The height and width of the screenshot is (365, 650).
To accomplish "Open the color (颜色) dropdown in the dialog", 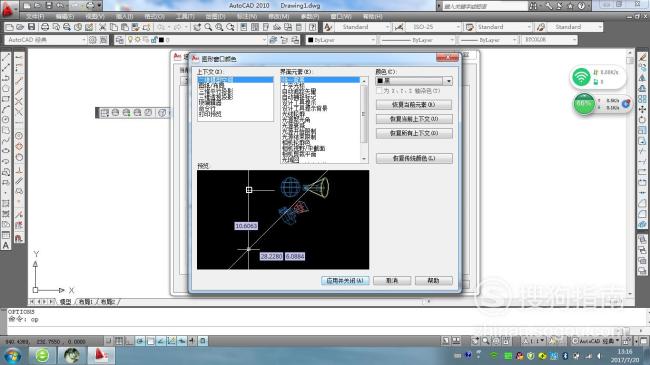I will tap(414, 81).
